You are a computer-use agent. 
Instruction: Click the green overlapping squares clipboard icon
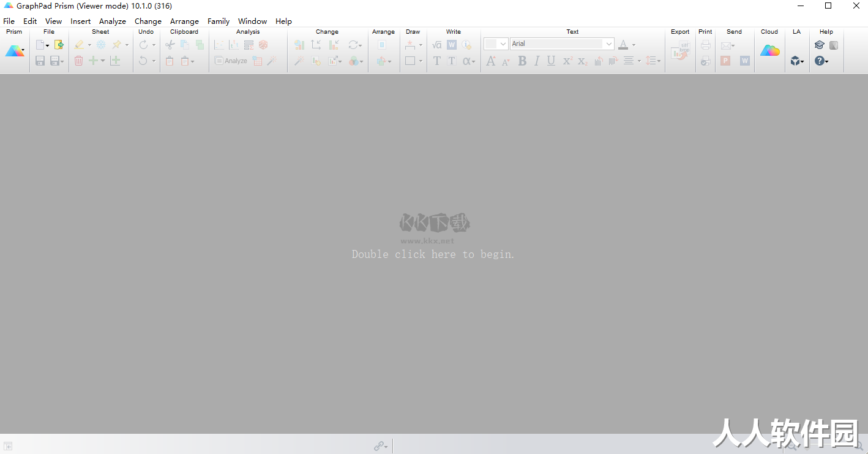tap(200, 45)
